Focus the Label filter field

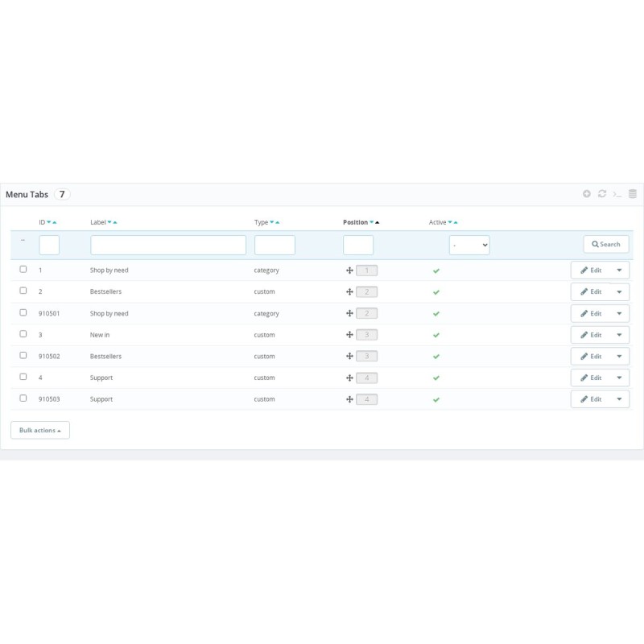click(x=168, y=245)
